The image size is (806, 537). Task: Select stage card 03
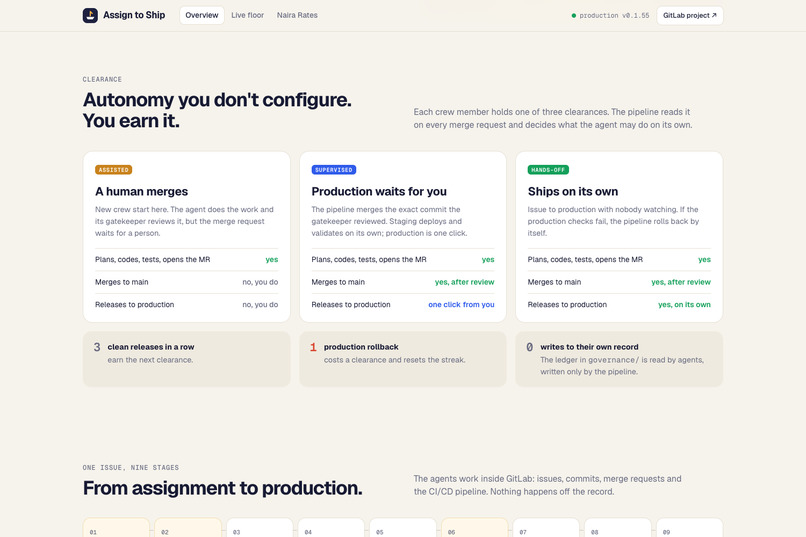(x=260, y=527)
